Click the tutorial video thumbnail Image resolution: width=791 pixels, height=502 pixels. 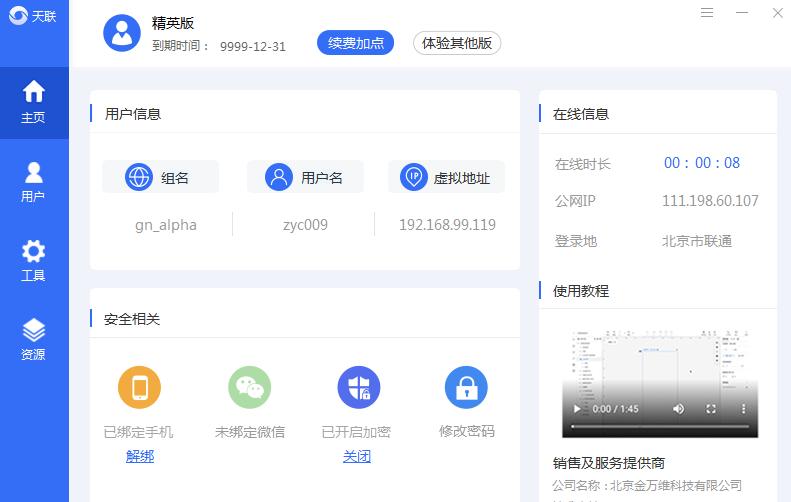tap(660, 382)
